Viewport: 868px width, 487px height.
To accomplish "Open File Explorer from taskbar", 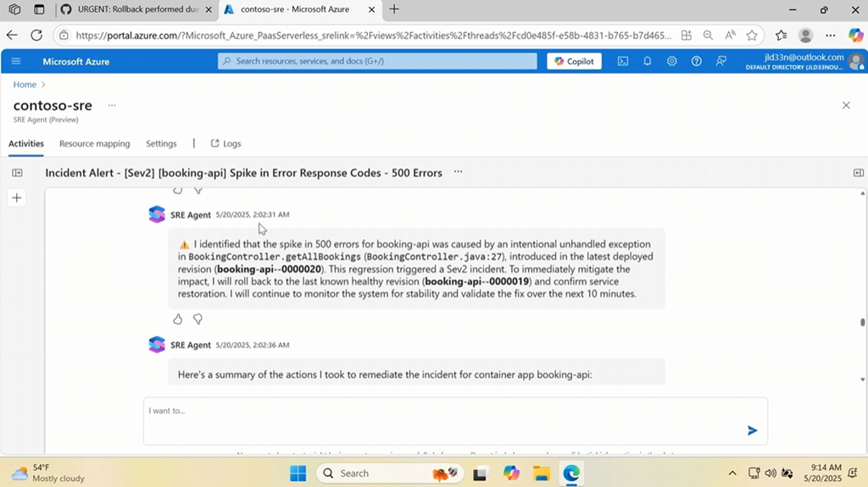I will point(542,473).
